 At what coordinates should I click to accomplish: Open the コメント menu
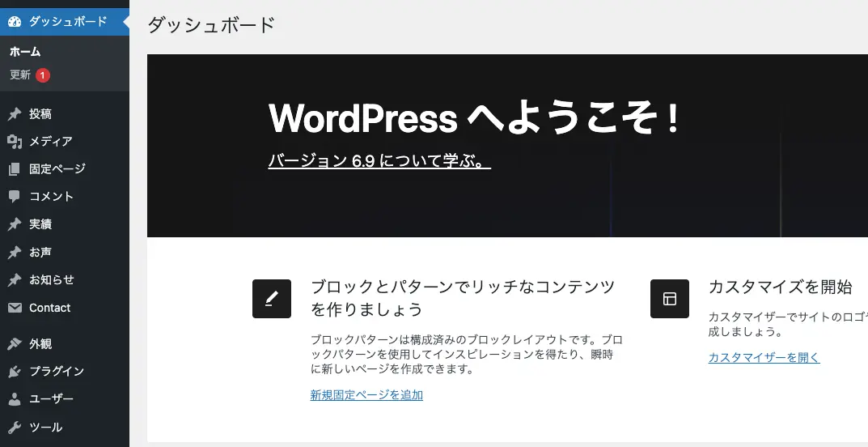tap(65, 197)
